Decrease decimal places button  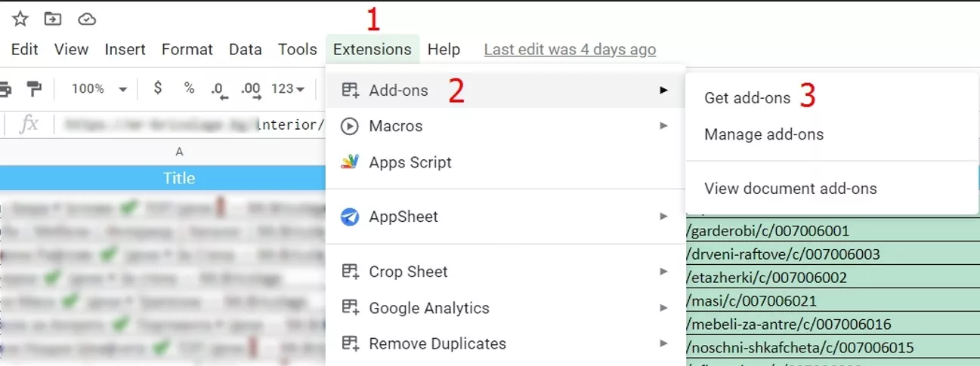click(x=219, y=90)
